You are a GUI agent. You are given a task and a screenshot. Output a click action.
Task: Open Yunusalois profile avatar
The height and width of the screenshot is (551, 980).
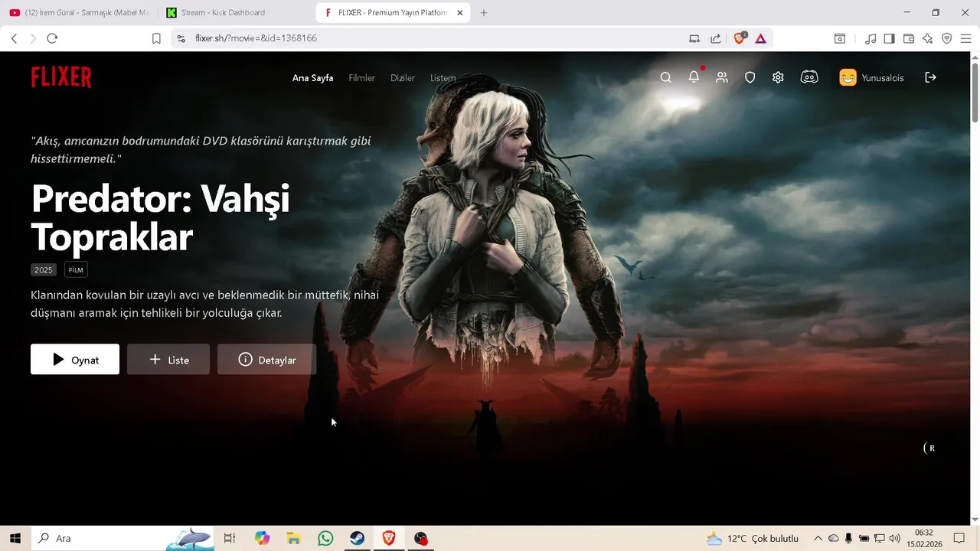(x=848, y=77)
